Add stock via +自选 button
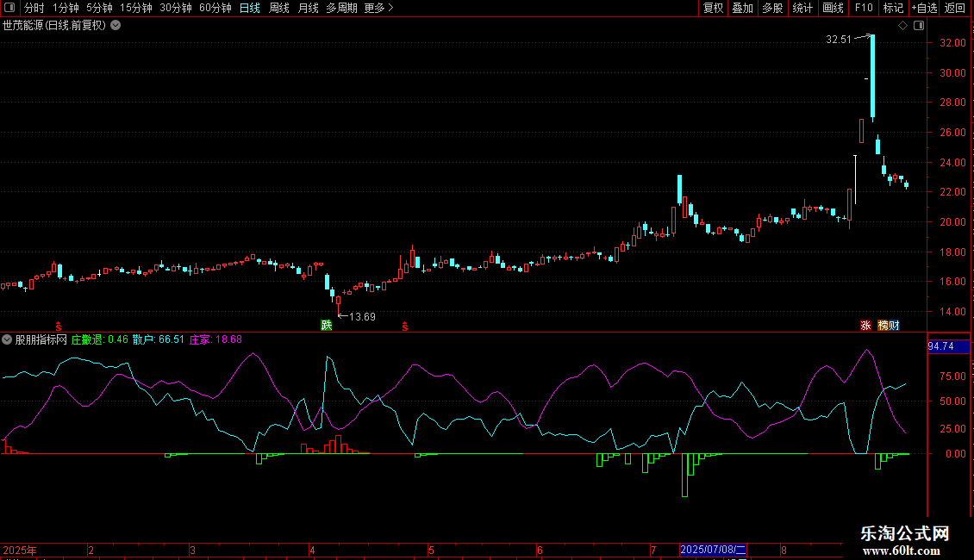The image size is (974, 560). coord(924,8)
